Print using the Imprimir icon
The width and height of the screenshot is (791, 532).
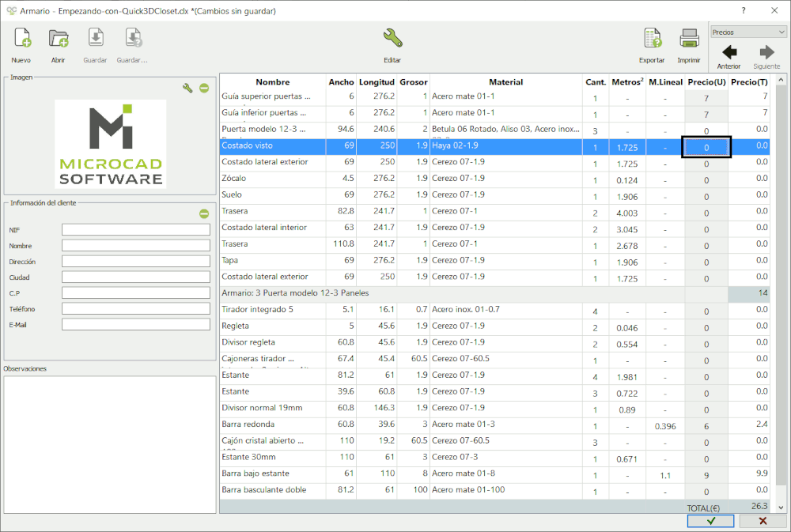(689, 38)
